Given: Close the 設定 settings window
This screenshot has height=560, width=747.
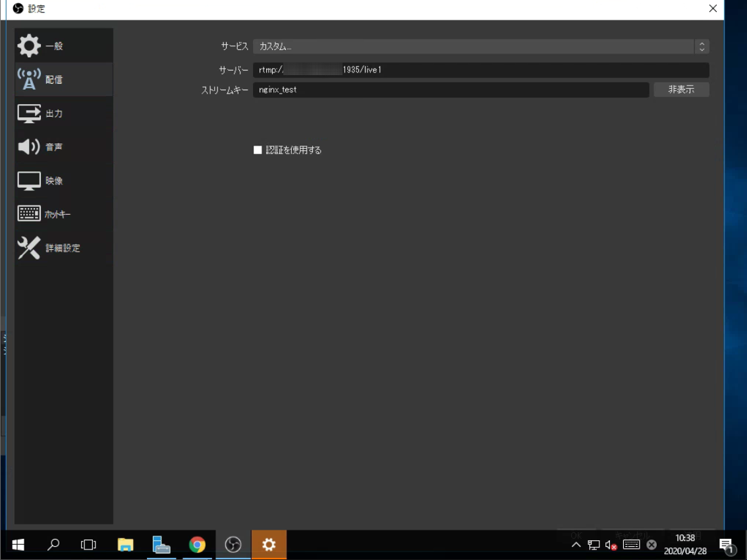Looking at the screenshot, I should (x=713, y=9).
